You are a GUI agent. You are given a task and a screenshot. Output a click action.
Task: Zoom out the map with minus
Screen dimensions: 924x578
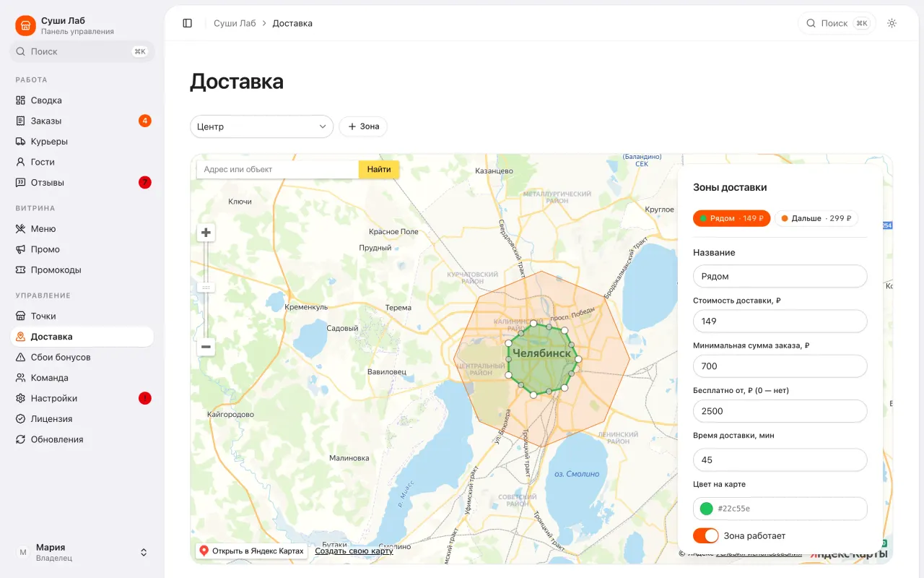tap(206, 348)
